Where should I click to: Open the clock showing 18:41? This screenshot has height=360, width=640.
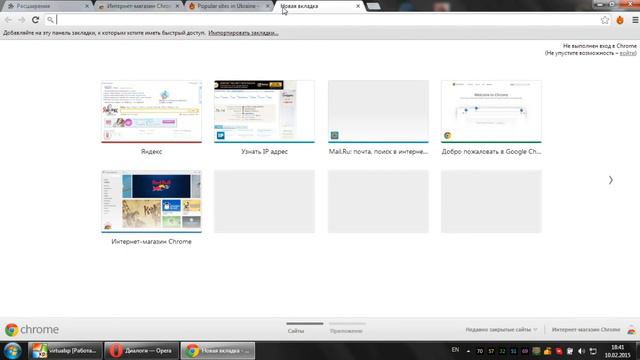point(618,351)
